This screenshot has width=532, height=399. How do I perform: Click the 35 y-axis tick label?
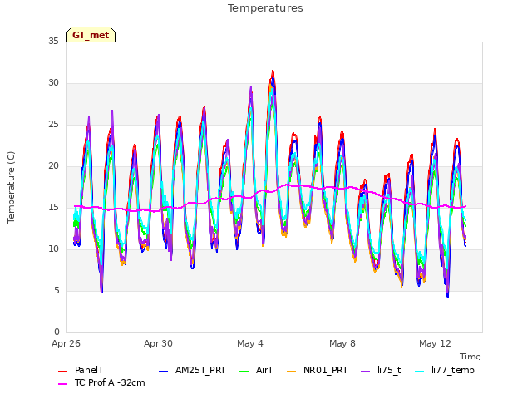click(x=53, y=41)
